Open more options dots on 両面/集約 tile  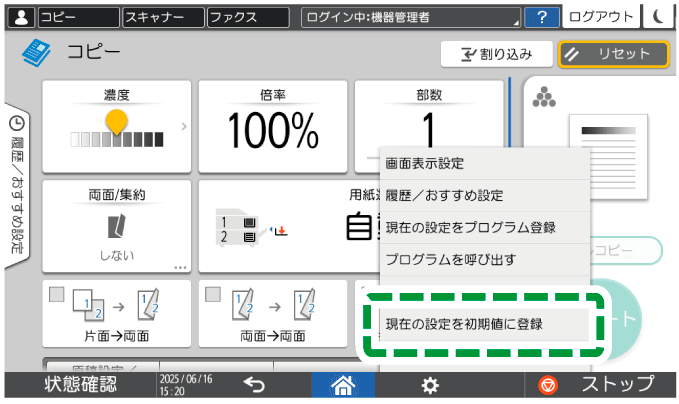coord(180,268)
